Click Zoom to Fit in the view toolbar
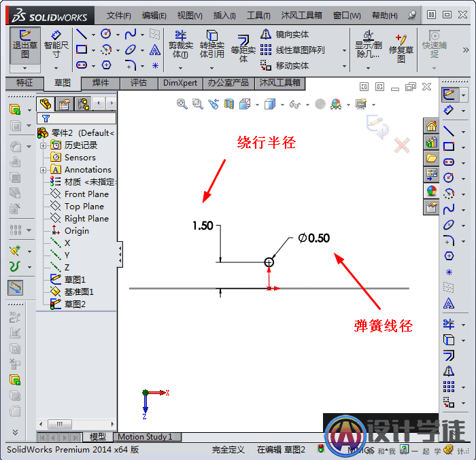Screen dimensions: 476x460 182,104
